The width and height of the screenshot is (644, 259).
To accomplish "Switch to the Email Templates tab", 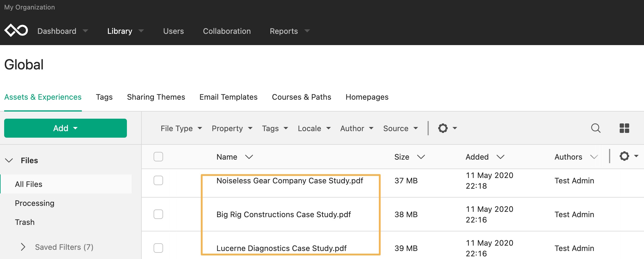I will click(228, 97).
